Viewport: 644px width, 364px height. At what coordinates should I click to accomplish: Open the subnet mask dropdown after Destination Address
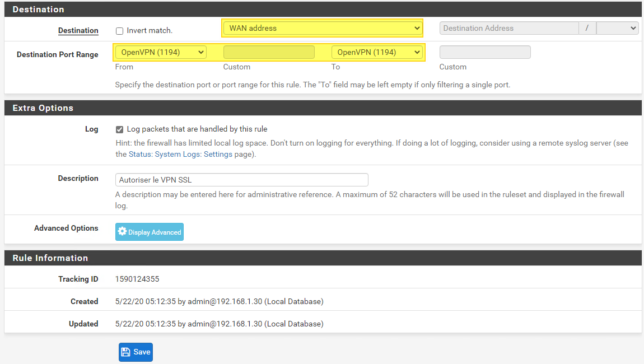pos(617,28)
